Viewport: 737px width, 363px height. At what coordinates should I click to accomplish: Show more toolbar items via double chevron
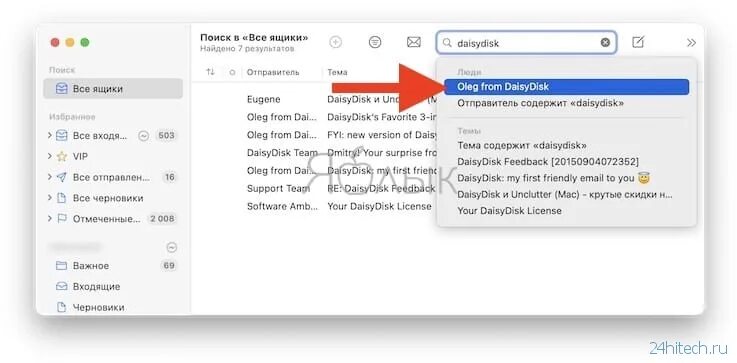[x=691, y=43]
